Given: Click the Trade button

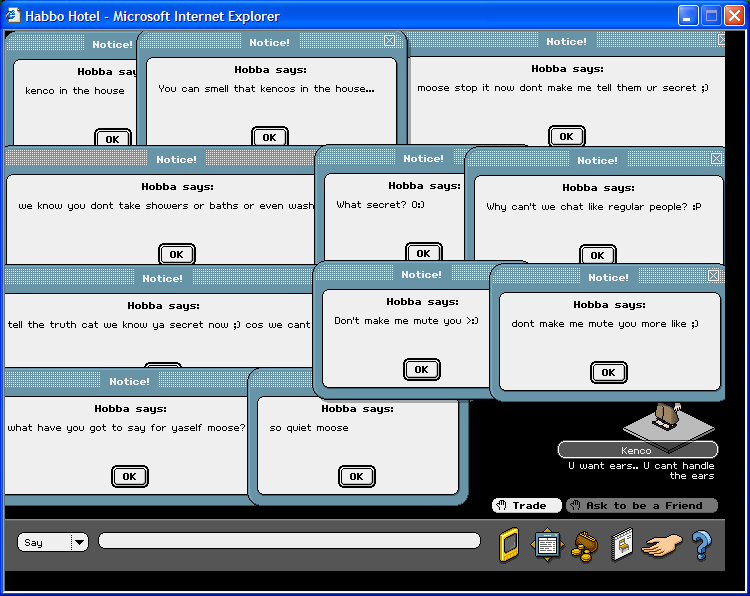Looking at the screenshot, I should 527,505.
